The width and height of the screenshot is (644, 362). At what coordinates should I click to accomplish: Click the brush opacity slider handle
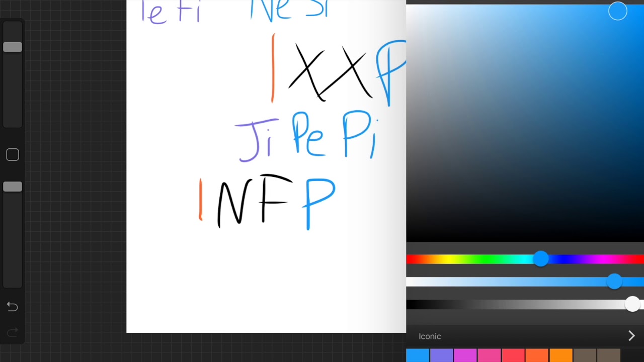pos(13,187)
